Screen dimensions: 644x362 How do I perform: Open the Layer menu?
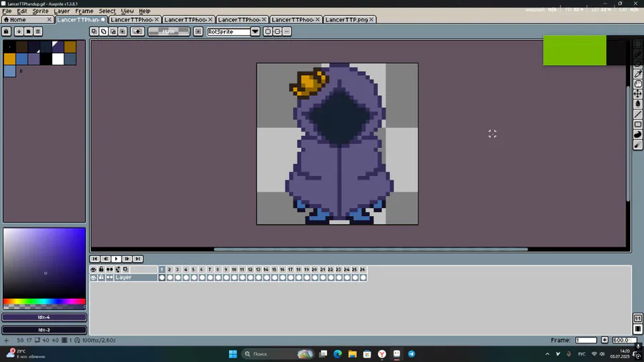tap(62, 11)
